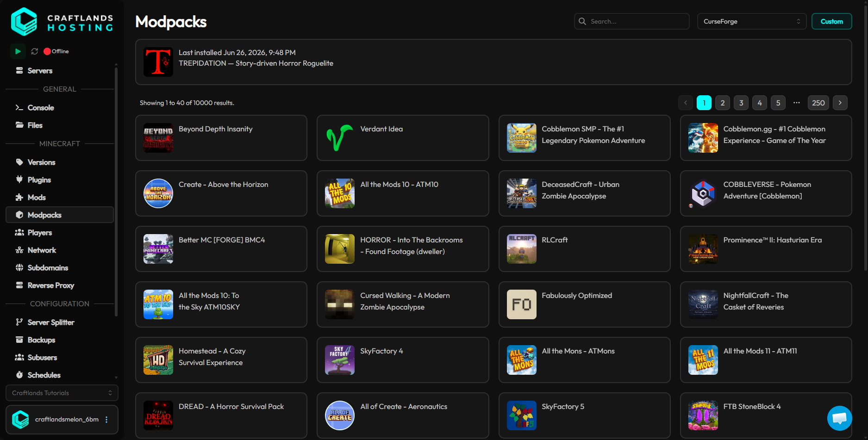Open the Reverse Proxy page
Screen dimensions: 868x440
60,285
